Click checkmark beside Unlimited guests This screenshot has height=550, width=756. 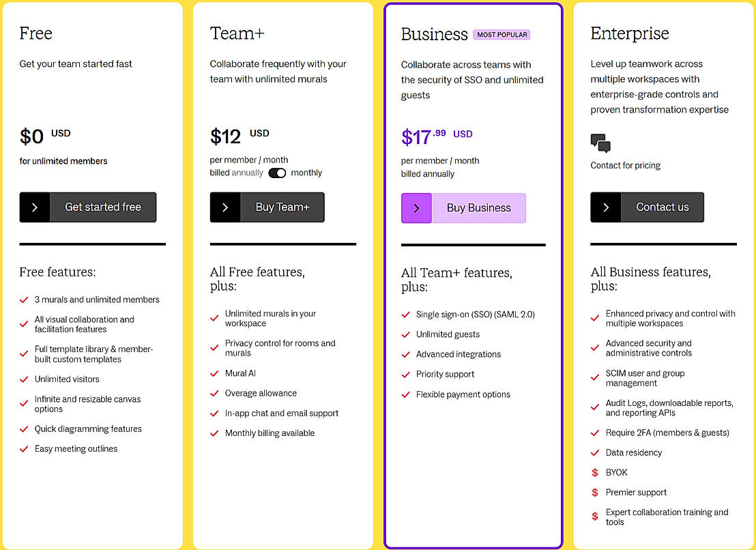405,335
